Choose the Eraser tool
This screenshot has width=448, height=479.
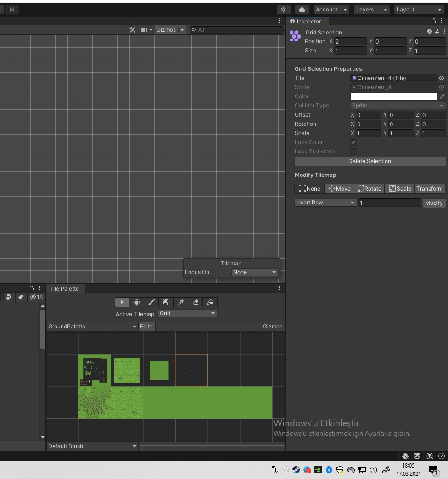196,302
